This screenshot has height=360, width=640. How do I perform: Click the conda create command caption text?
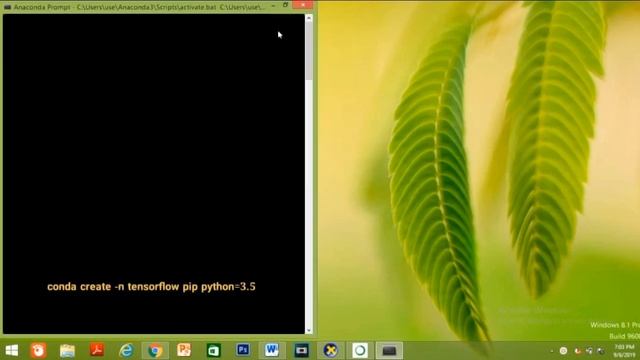pos(151,287)
